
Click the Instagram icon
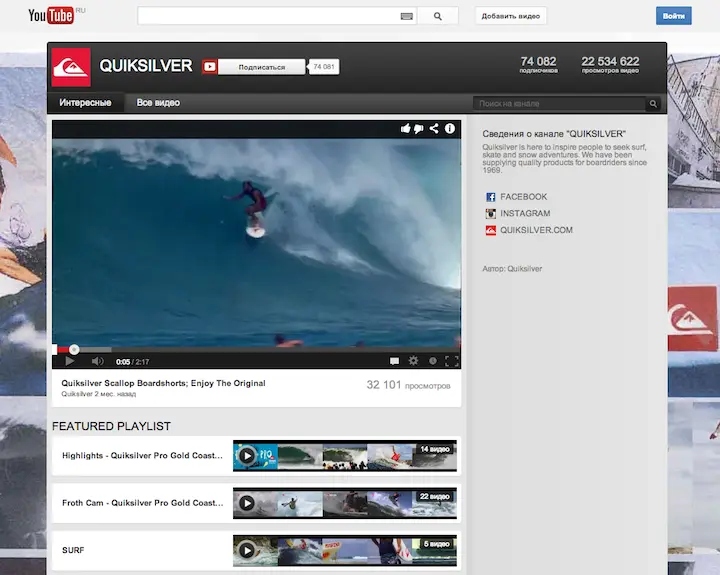(x=490, y=214)
